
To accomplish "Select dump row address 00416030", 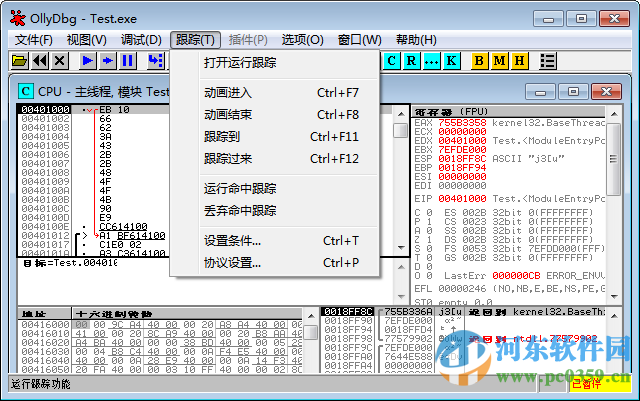I will point(45,352).
